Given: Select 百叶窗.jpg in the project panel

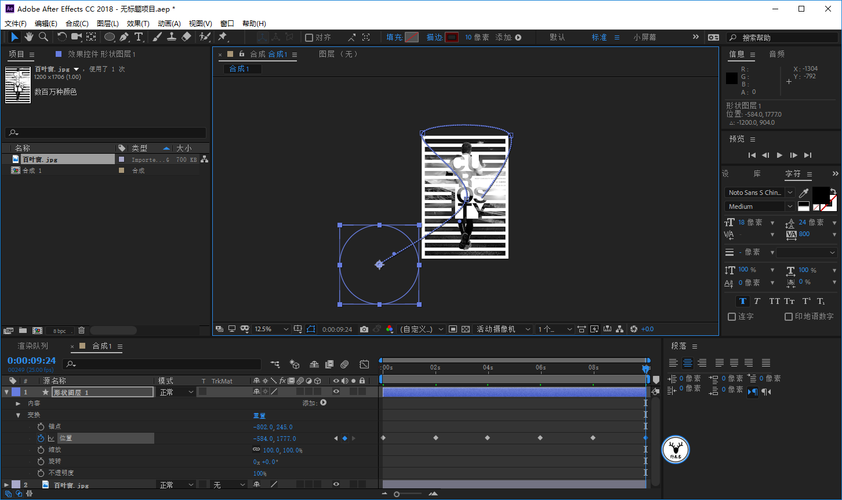Looking at the screenshot, I should tap(62, 160).
